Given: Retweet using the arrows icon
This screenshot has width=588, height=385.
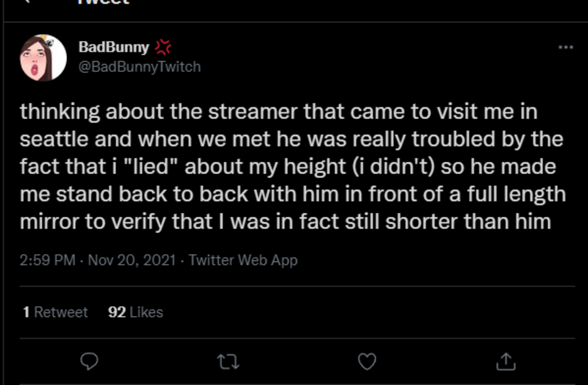Looking at the screenshot, I should coord(227,362).
